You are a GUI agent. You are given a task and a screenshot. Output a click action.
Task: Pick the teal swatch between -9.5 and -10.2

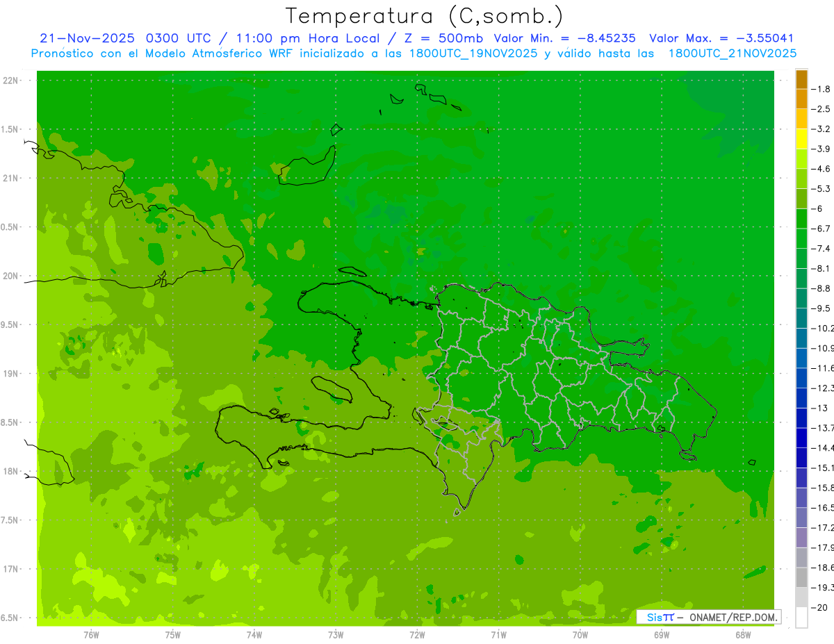[801, 318]
